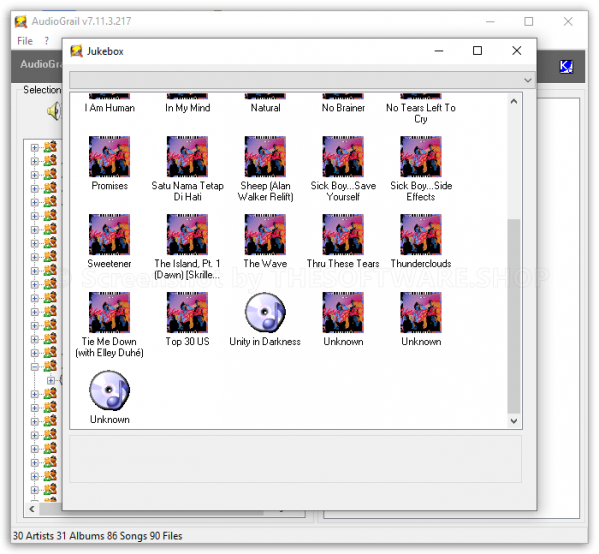
Task: Minimize the Jukebox window
Action: 439,51
